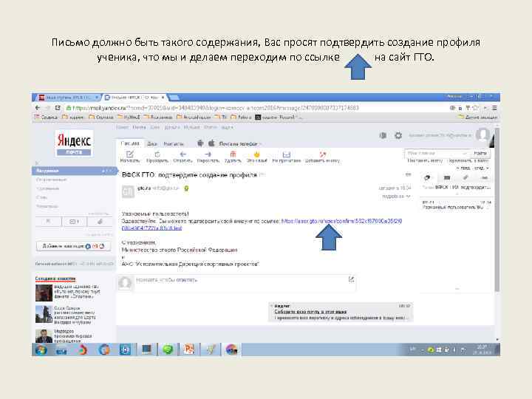Click the Ответить reply arrow icon
This screenshot has width=532, height=399.
(183, 154)
